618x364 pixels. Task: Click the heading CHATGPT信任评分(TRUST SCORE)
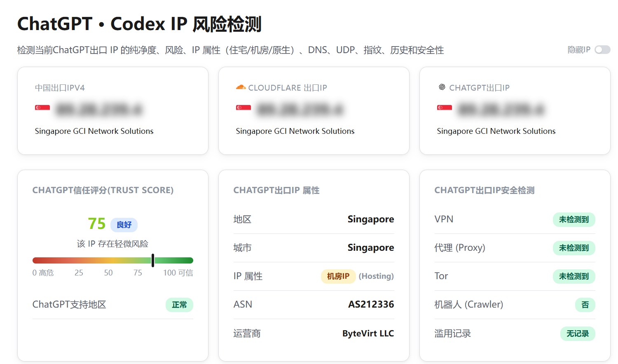point(103,190)
